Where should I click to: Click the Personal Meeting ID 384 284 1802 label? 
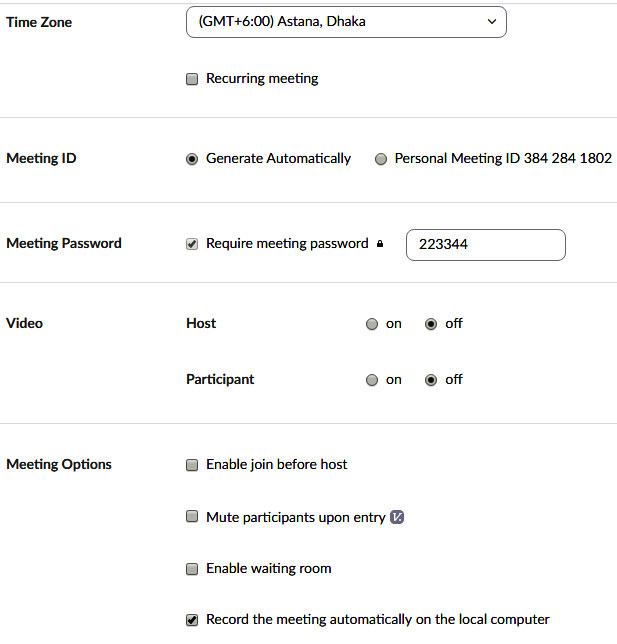click(503, 158)
